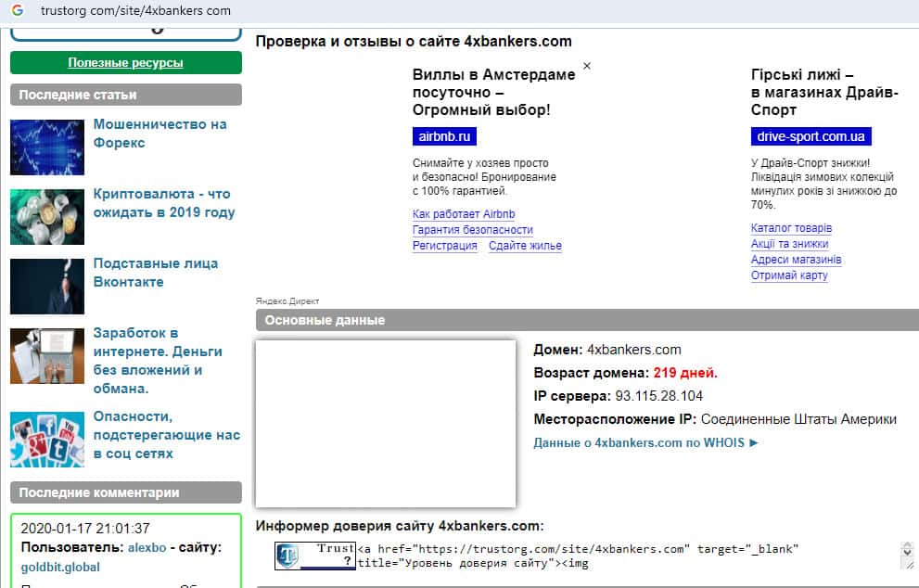Click the address bar URL trustorg.com
Image resolution: width=919 pixels, height=588 pixels.
[x=135, y=10]
